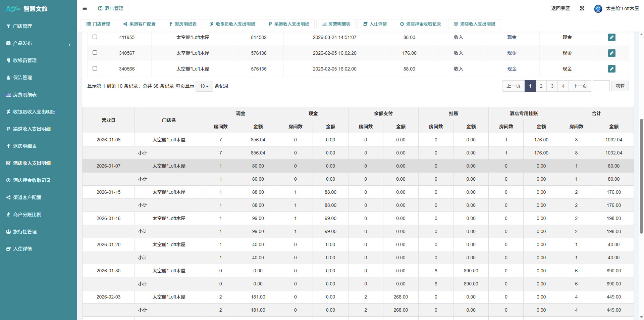Screen dimensions: 644x320
Task: Click the 产品发布 sidebar icon
Action: coord(8,43)
